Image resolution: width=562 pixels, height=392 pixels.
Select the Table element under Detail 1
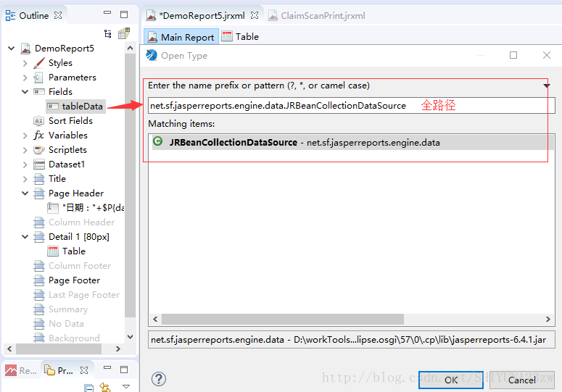click(x=67, y=251)
